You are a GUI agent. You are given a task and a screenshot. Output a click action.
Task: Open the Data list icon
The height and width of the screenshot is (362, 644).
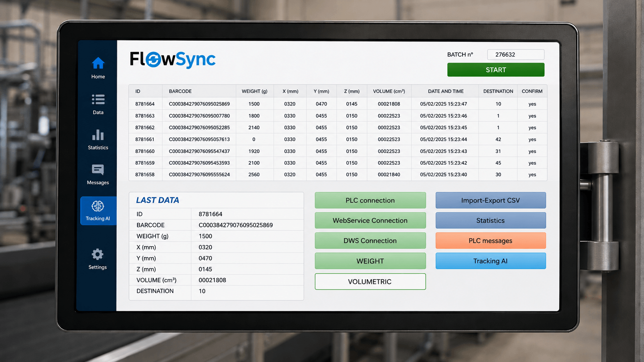pos(98,100)
